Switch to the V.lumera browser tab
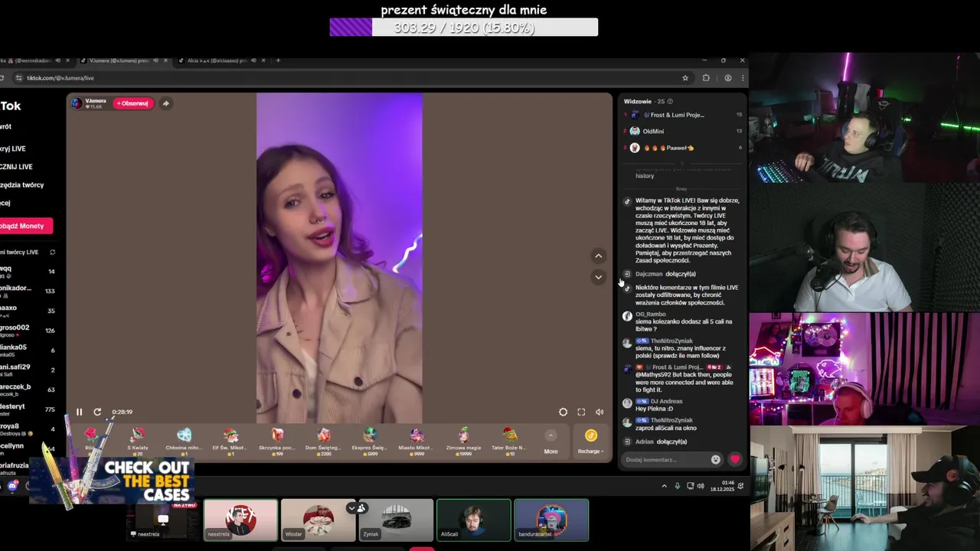Screen dimensions: 980x551 coord(122,60)
